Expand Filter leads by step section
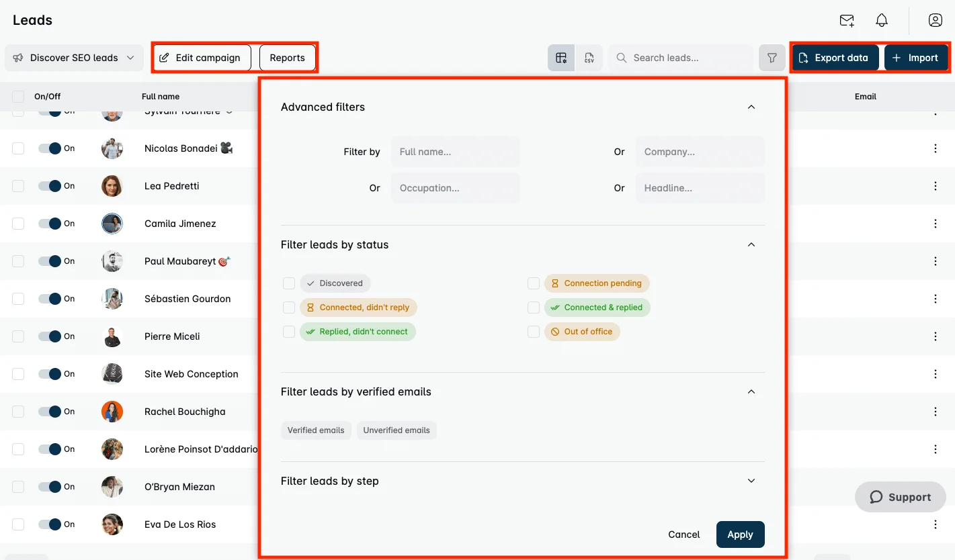 coord(751,481)
